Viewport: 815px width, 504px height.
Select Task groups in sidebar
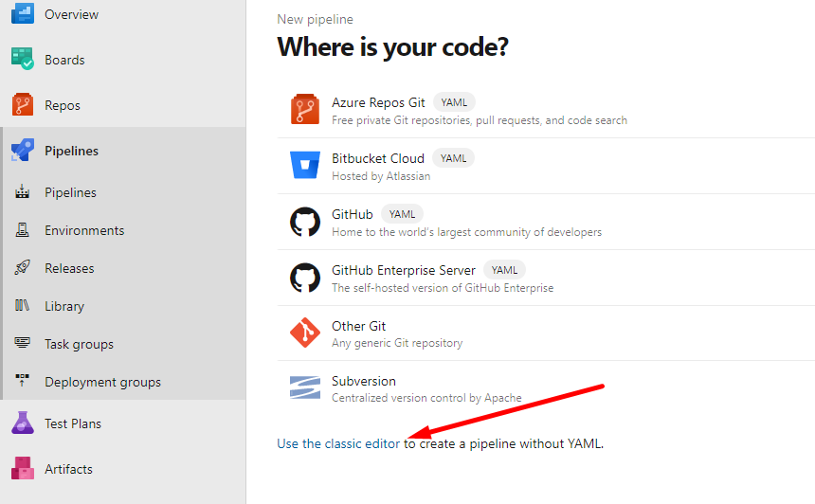coord(79,344)
